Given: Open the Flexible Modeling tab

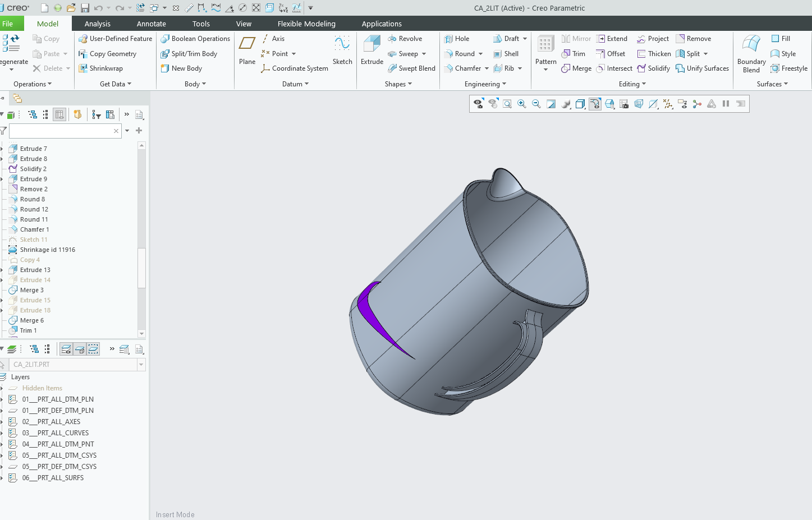Looking at the screenshot, I should 306,24.
